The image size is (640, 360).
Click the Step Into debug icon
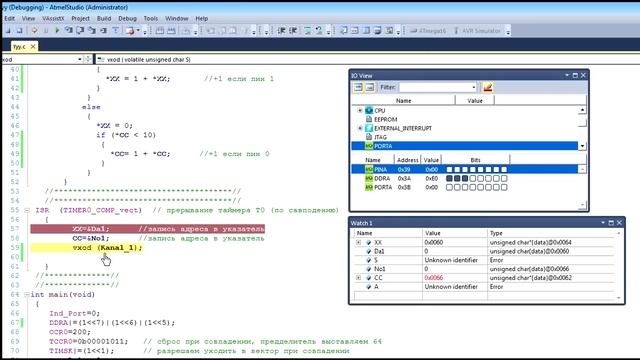pyautogui.click(x=69, y=30)
